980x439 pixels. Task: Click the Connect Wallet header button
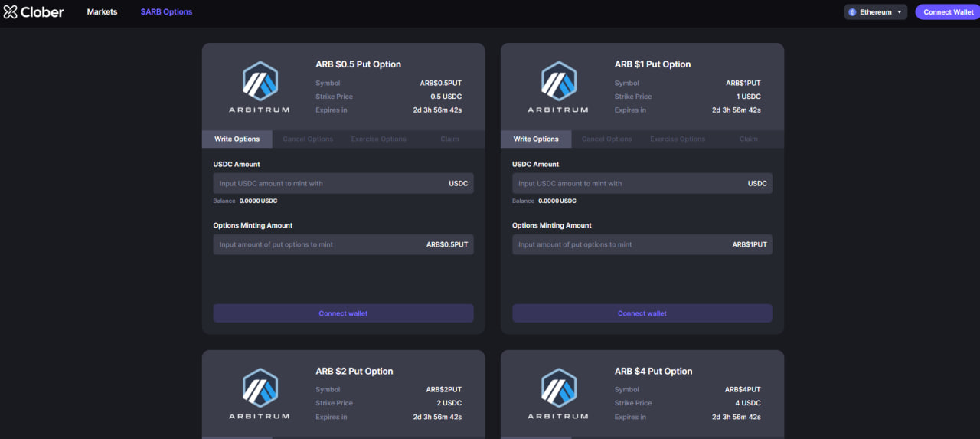[x=948, y=12]
